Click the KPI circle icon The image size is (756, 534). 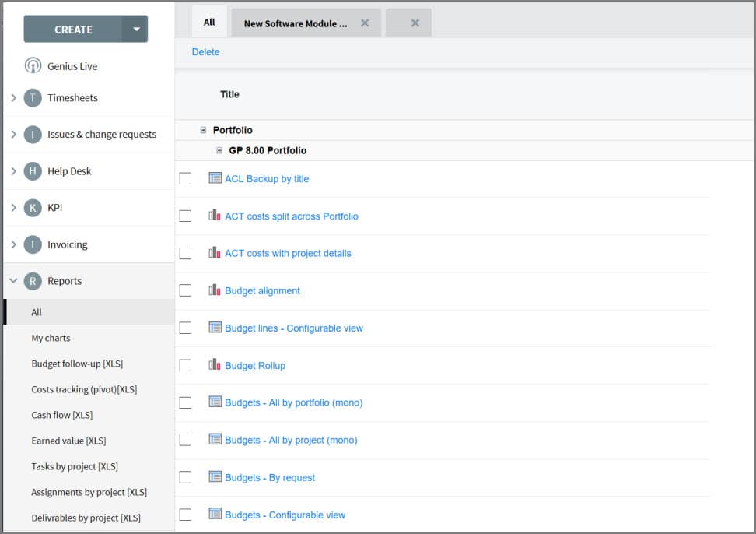tap(33, 208)
